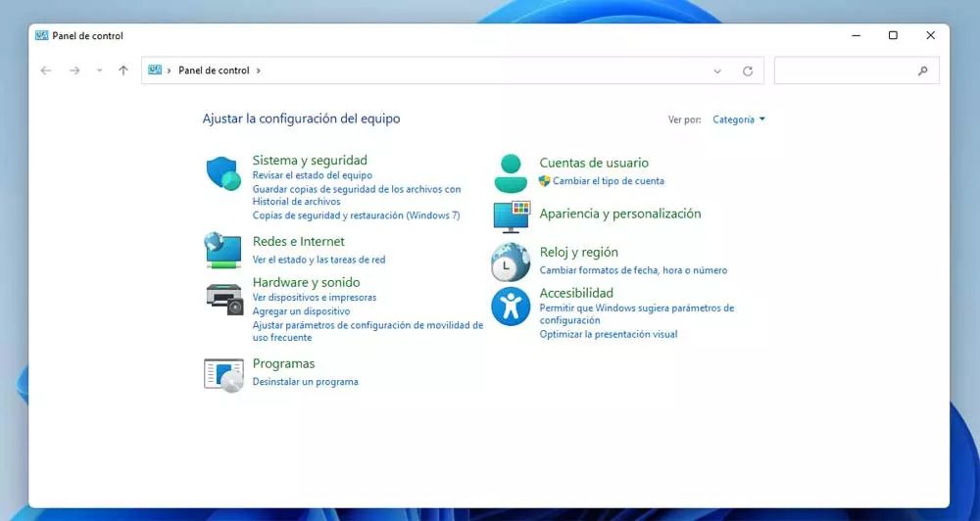Refresh the Panel de control view

(748, 71)
